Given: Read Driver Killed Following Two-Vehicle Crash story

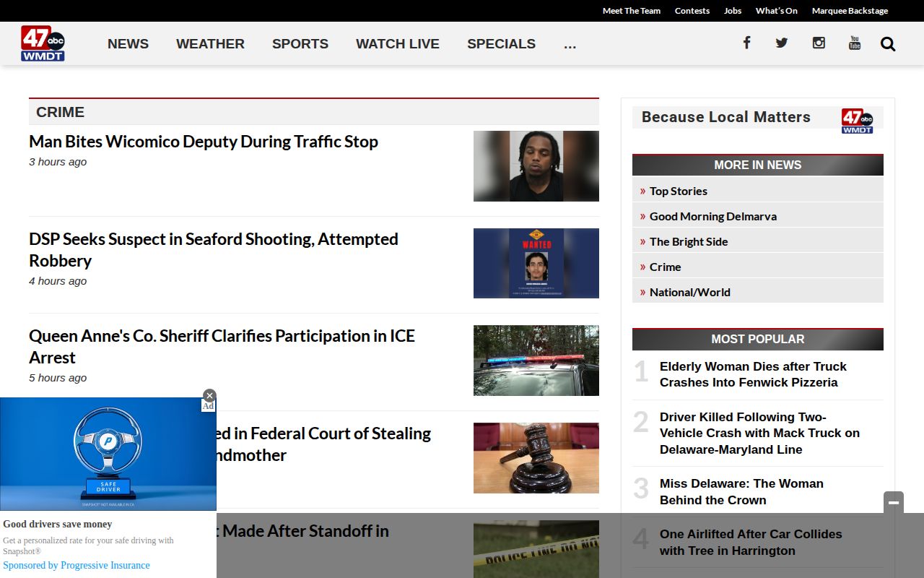Looking at the screenshot, I should tap(759, 433).
